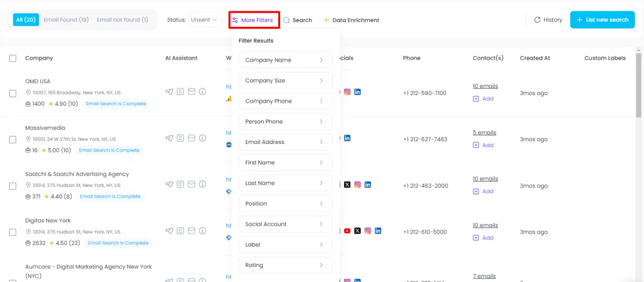644x282 pixels.
Task: Select the Digitas New York checkbox
Action: tap(13, 232)
